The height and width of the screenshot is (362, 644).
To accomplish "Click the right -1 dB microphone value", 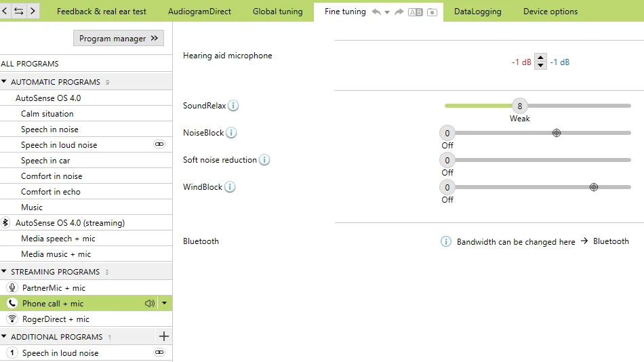I will point(560,62).
